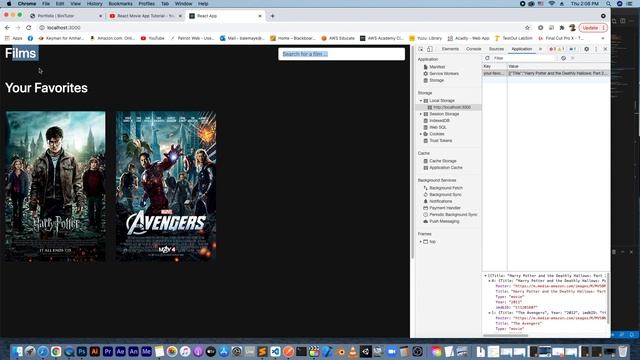Open the AWS Educate bookmark
Image resolution: width=640 pixels, height=360 pixels.
coord(338,38)
